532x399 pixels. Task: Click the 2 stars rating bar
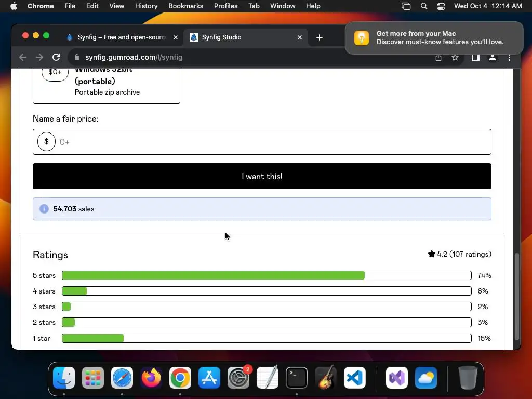[x=267, y=322]
